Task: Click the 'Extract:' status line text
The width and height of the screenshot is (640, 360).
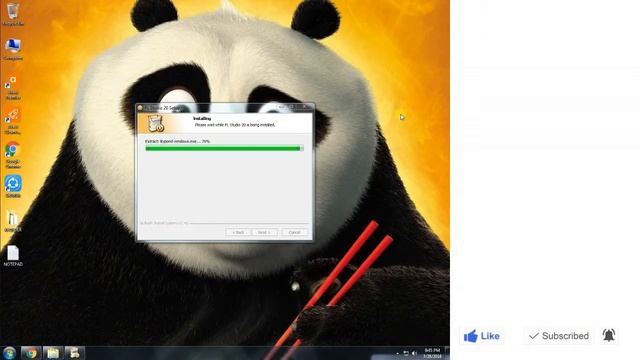Action: point(178,141)
